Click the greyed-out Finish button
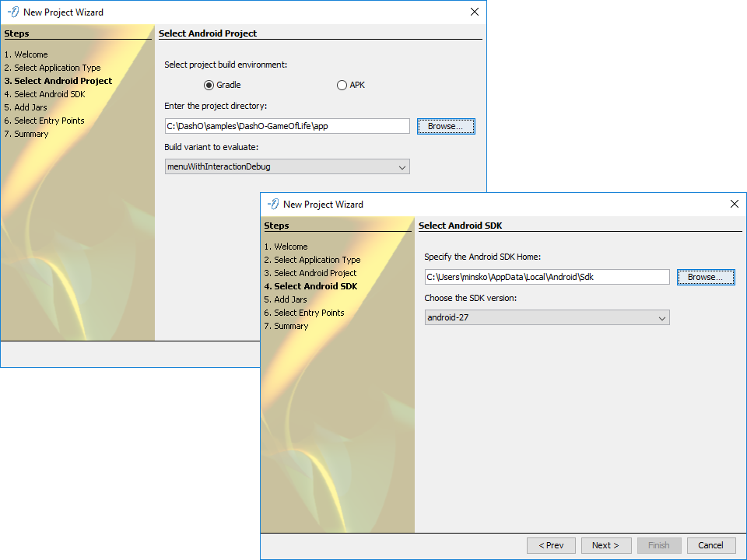 (x=659, y=545)
